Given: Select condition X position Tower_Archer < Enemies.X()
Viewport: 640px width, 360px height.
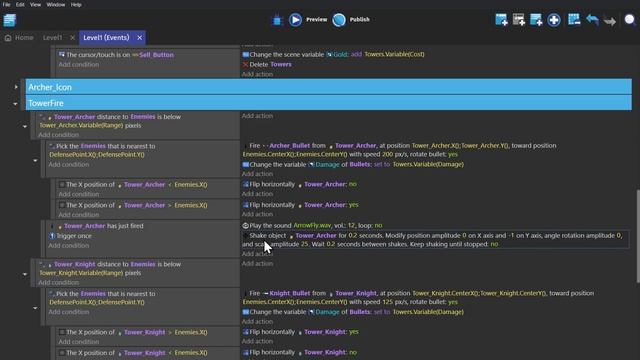Looking at the screenshot, I should pos(133,184).
